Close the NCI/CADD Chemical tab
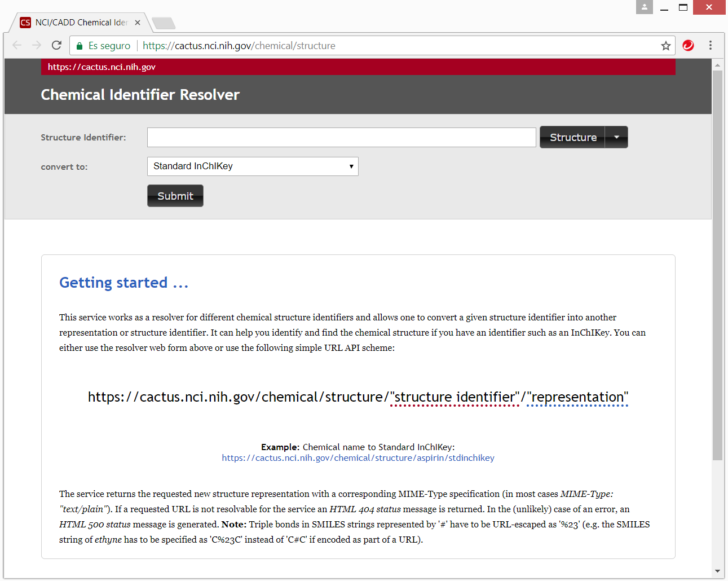 tap(138, 23)
